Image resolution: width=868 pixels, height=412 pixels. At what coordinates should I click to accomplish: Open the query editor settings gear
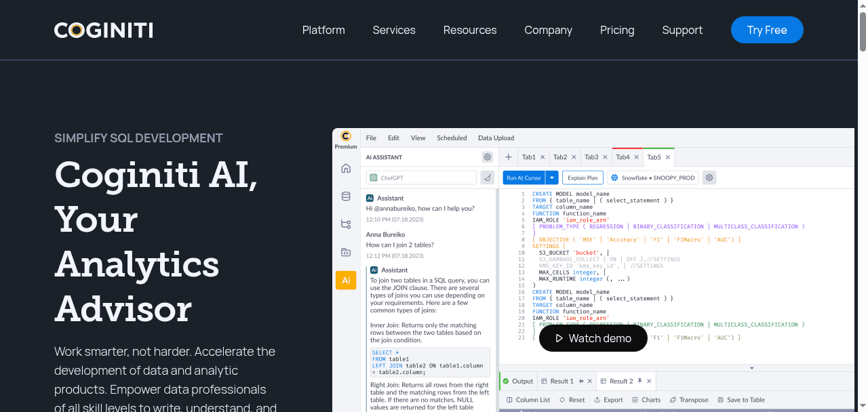[709, 178]
